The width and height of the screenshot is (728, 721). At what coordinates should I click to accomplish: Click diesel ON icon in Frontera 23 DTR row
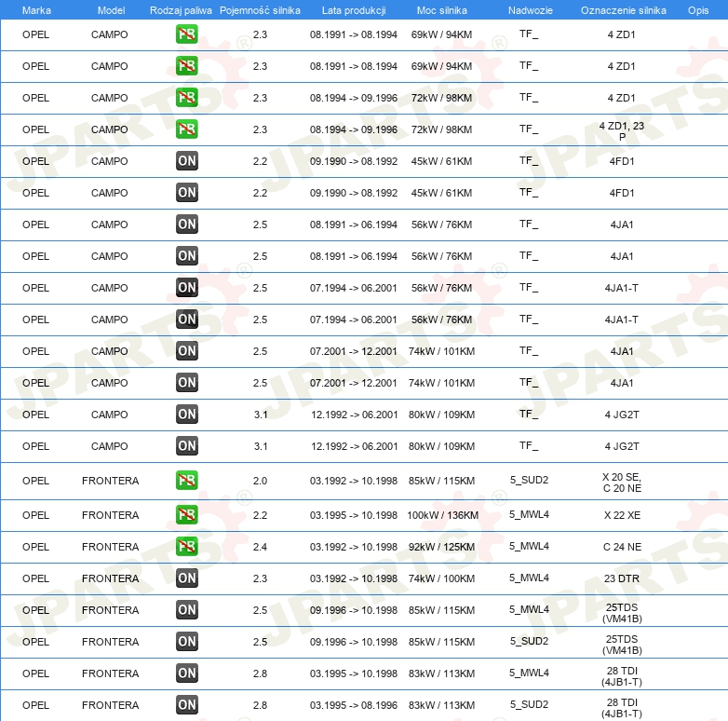click(186, 578)
